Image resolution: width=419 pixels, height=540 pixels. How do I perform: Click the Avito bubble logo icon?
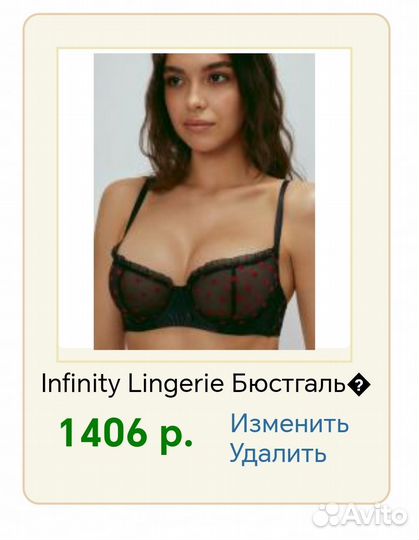[327, 516]
